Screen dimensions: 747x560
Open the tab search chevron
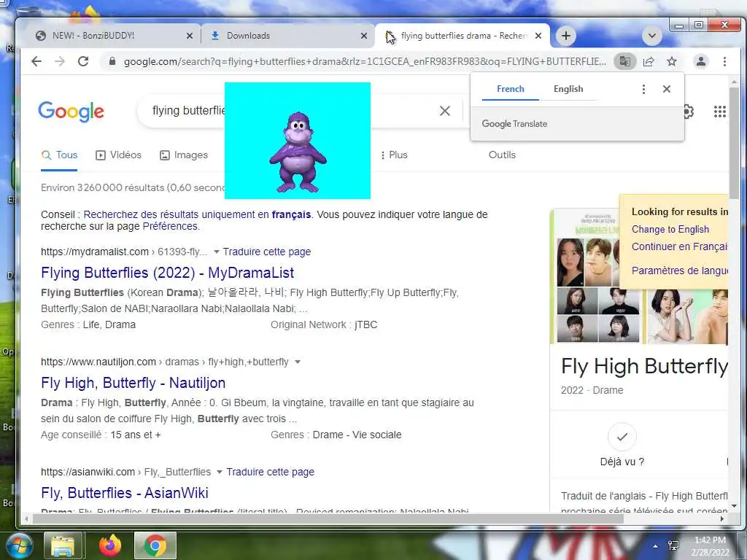(652, 36)
